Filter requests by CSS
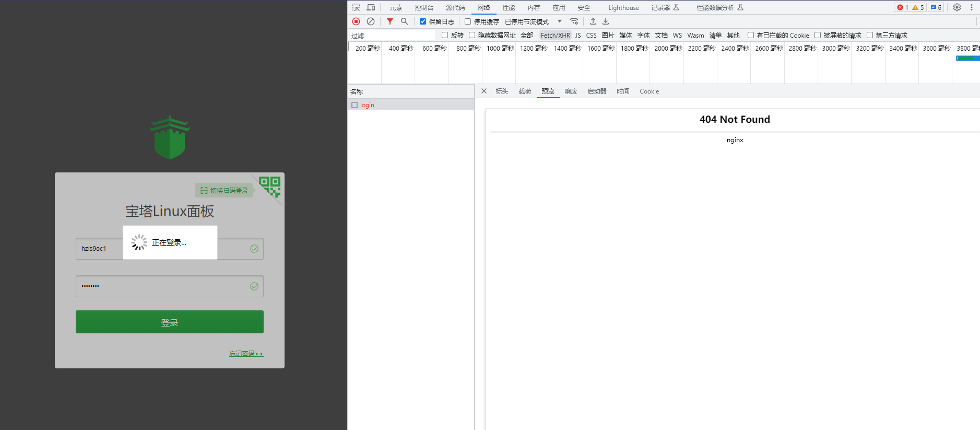980x430 pixels. [591, 35]
